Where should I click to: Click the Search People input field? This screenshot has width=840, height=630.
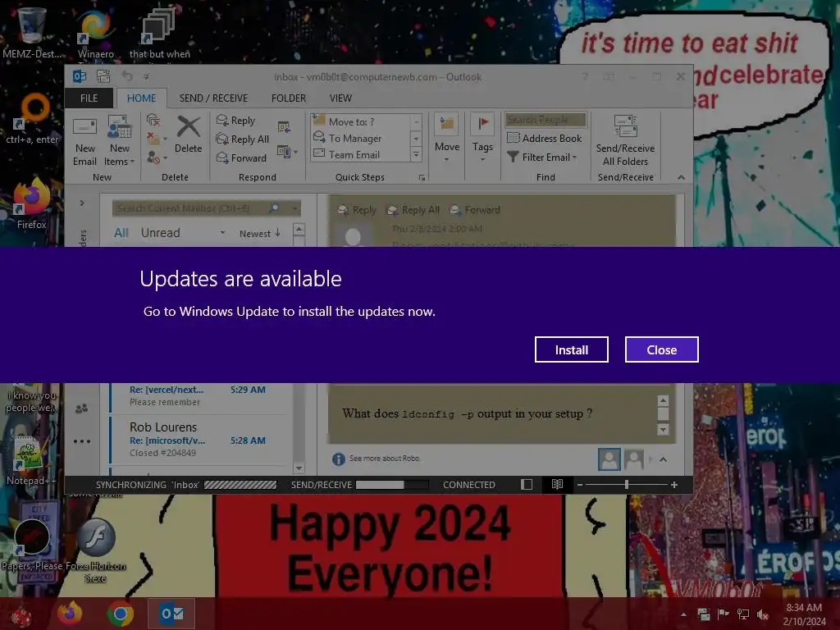pos(546,120)
